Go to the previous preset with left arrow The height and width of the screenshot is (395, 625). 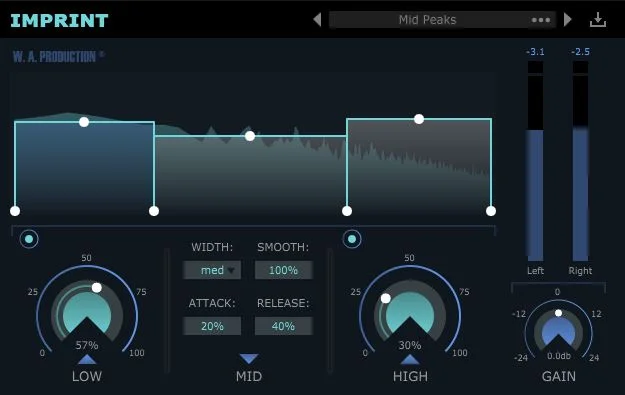point(317,19)
